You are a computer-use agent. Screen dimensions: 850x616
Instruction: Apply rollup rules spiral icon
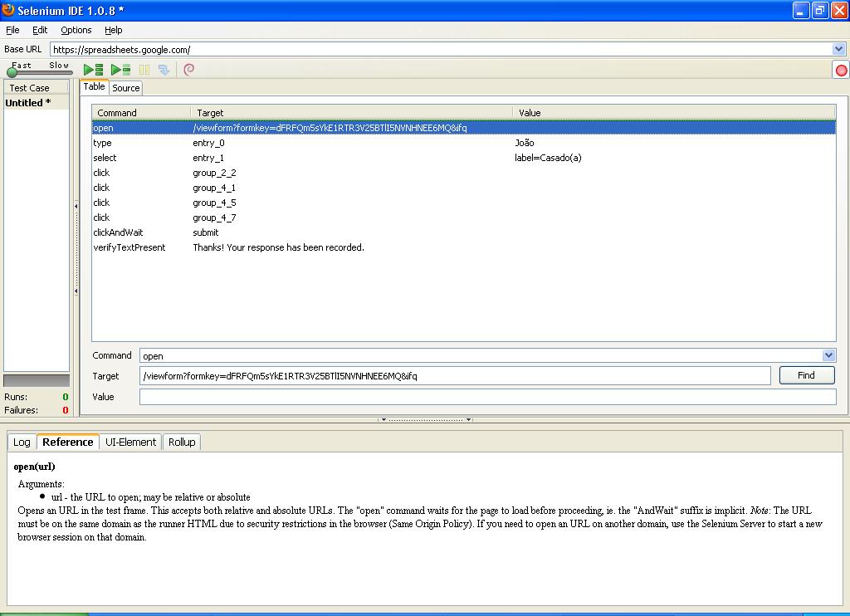[x=188, y=70]
